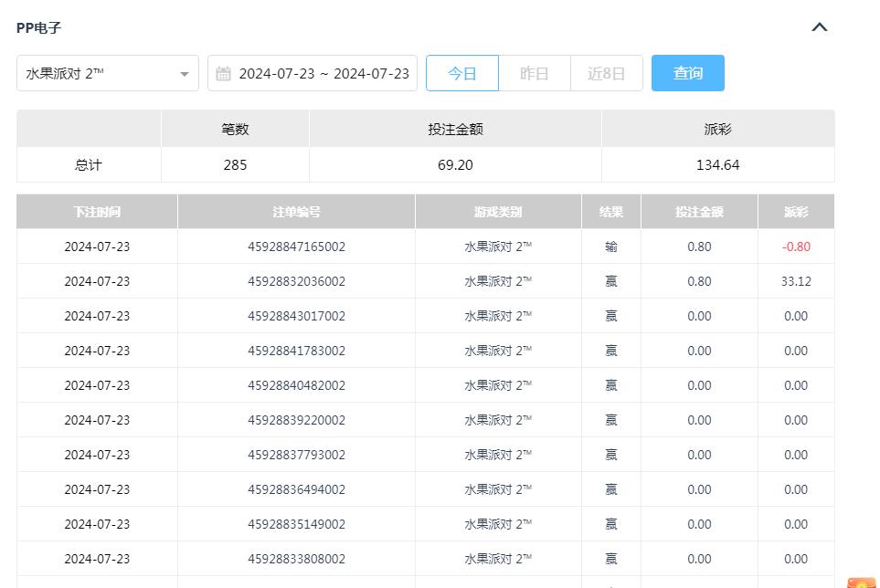Select the row with payout 33.12
The image size is (880, 588).
pyautogui.click(x=439, y=281)
